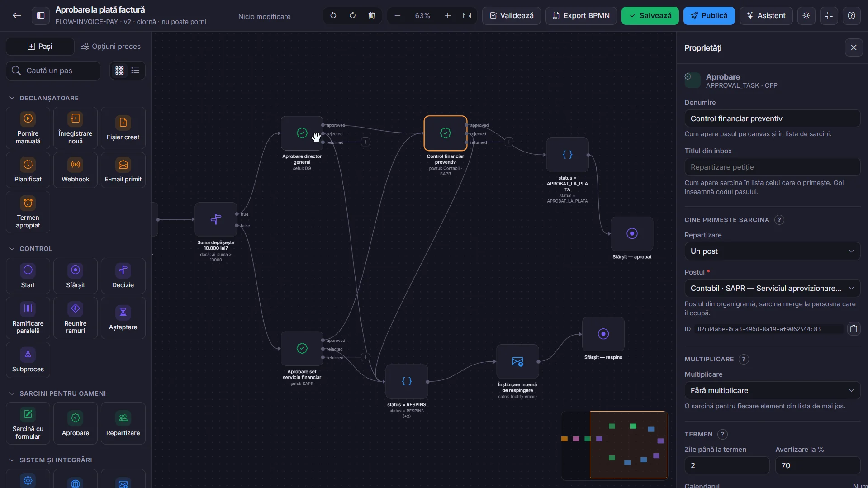Open the Postul dropdown
This screenshot has width=868, height=488.
tap(772, 288)
